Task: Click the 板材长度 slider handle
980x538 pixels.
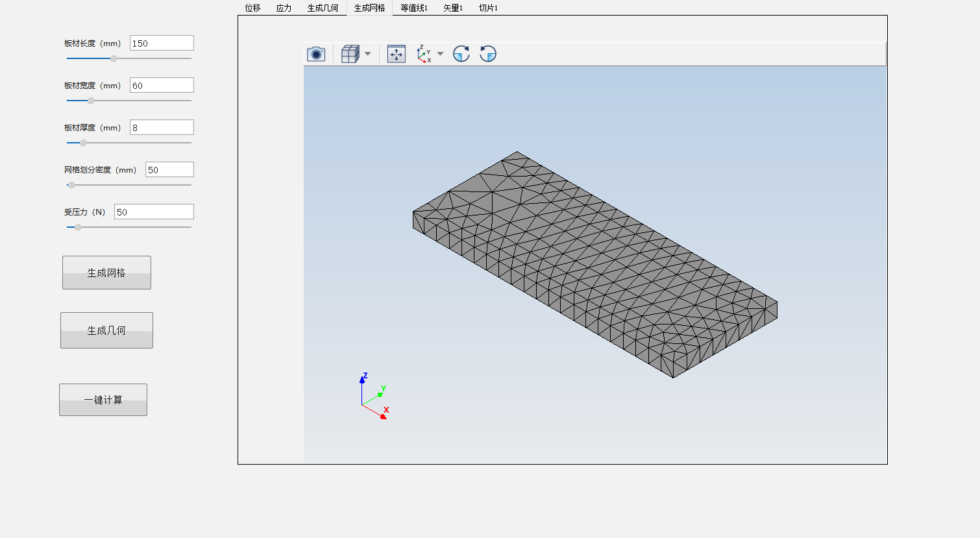Action: pyautogui.click(x=114, y=58)
